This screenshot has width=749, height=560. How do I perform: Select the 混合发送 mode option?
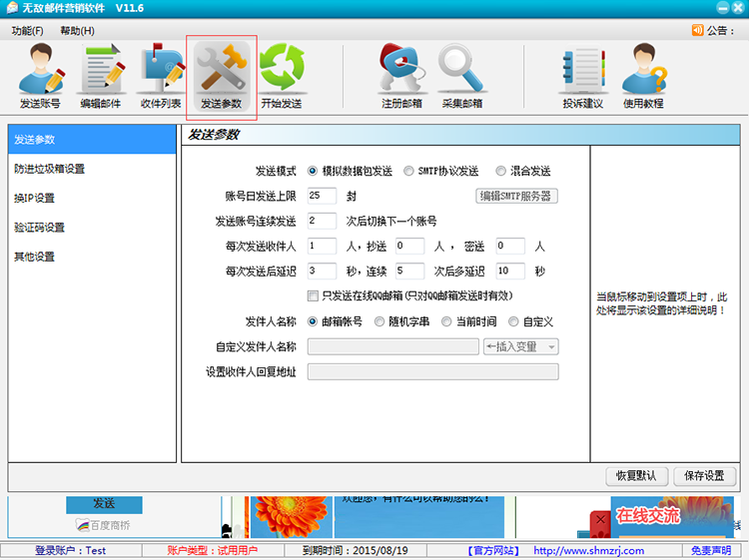tap(501, 171)
